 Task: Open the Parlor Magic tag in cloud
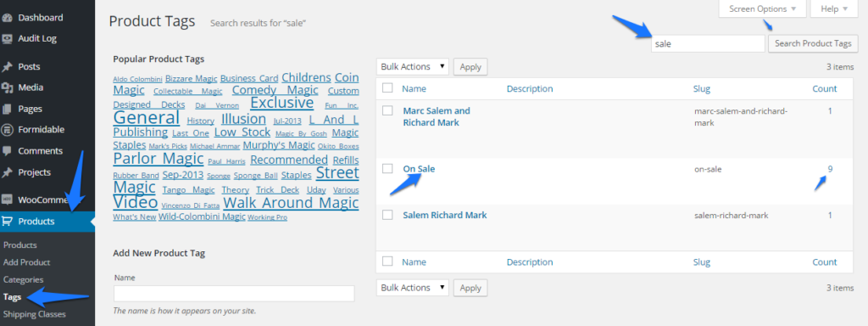pos(159,159)
